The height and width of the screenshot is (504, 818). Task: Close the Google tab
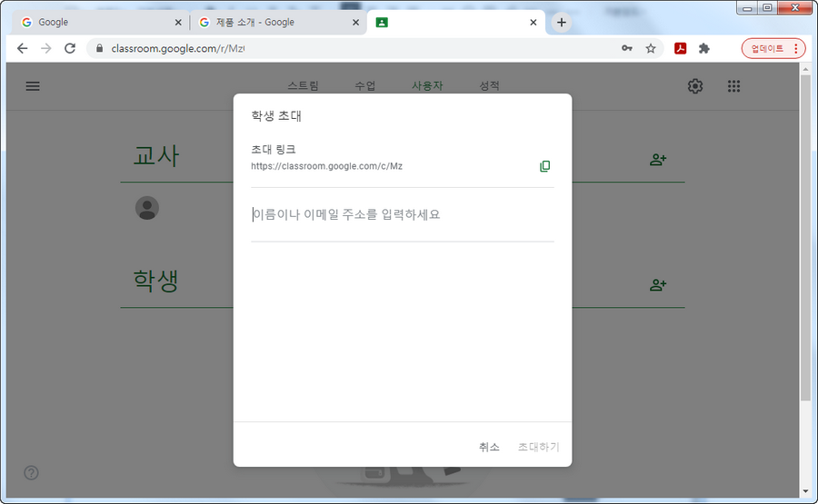coord(178,23)
